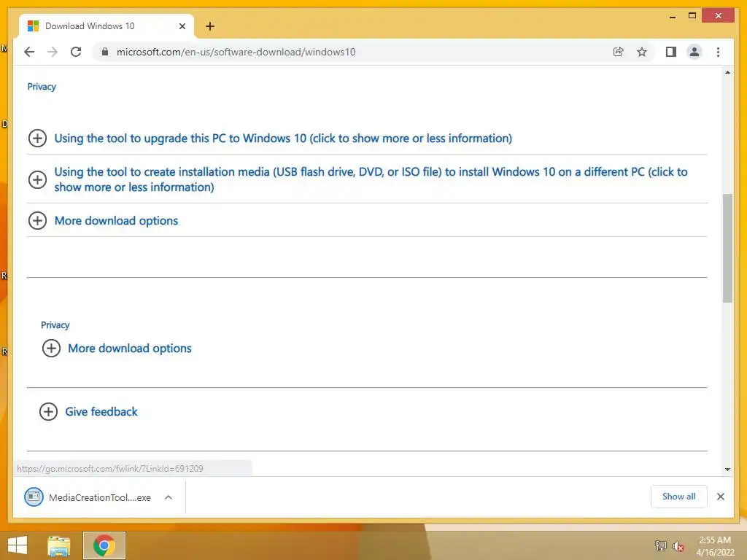Open the taskbar clock and date

click(x=715, y=546)
